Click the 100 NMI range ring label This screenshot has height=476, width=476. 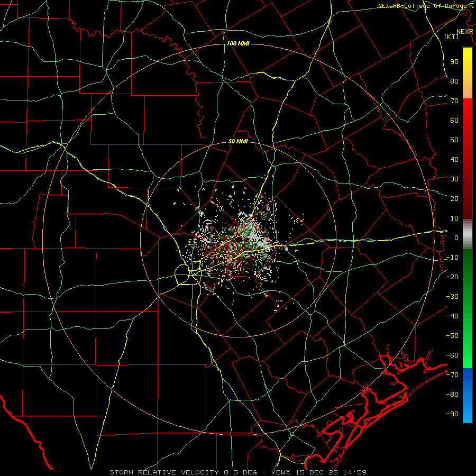(x=238, y=43)
